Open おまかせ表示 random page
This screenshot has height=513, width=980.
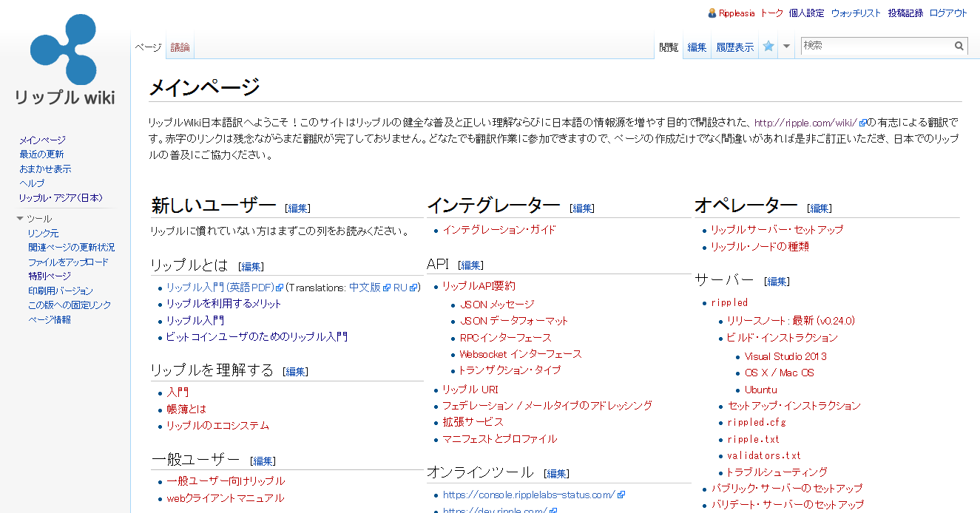(45, 169)
